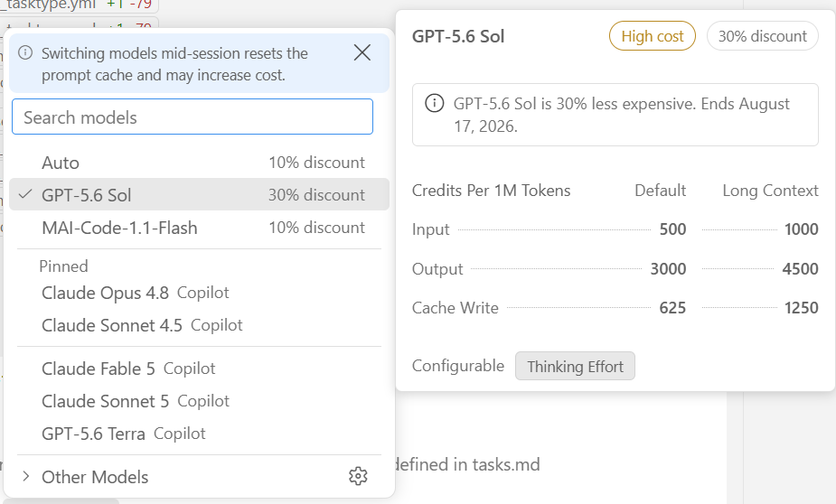The width and height of the screenshot is (836, 504).
Task: Select the Auto model option
Action: [x=200, y=163]
